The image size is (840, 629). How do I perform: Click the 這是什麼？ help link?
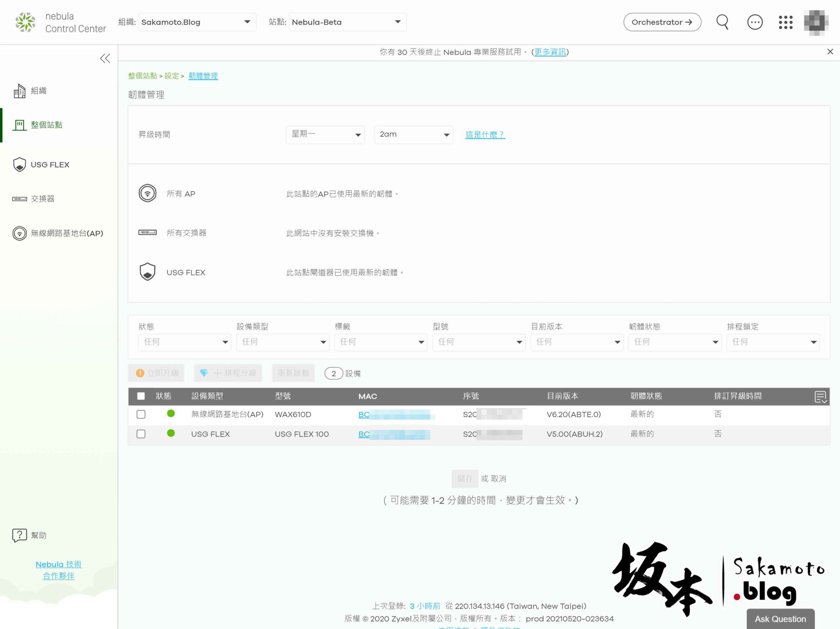(485, 134)
